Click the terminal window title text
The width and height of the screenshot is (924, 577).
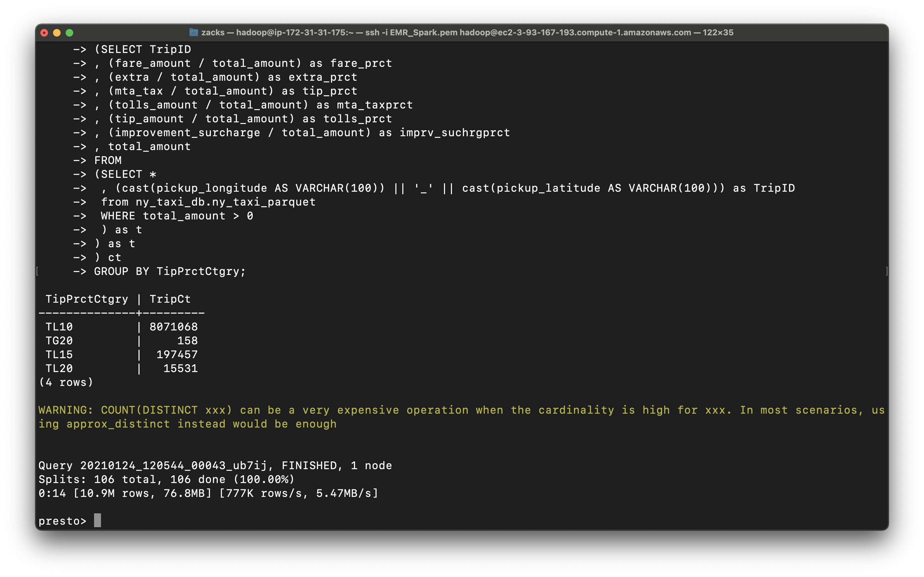click(467, 33)
